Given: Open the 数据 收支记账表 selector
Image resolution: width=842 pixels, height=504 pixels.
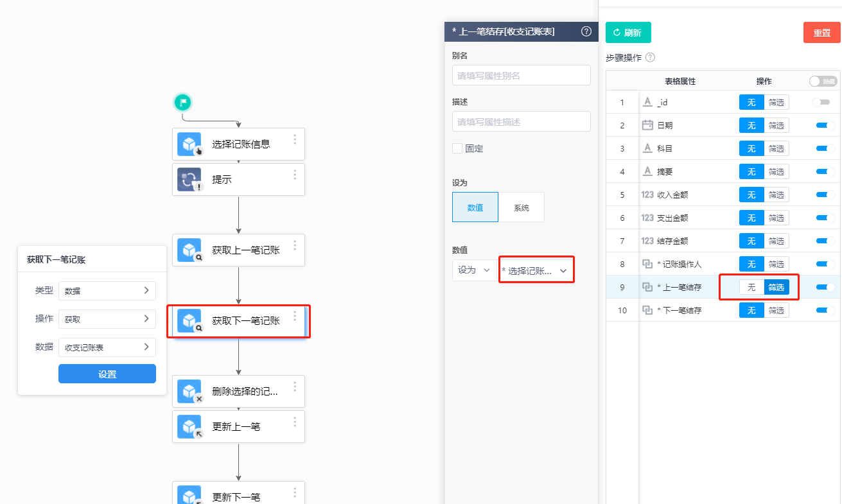Looking at the screenshot, I should (107, 347).
